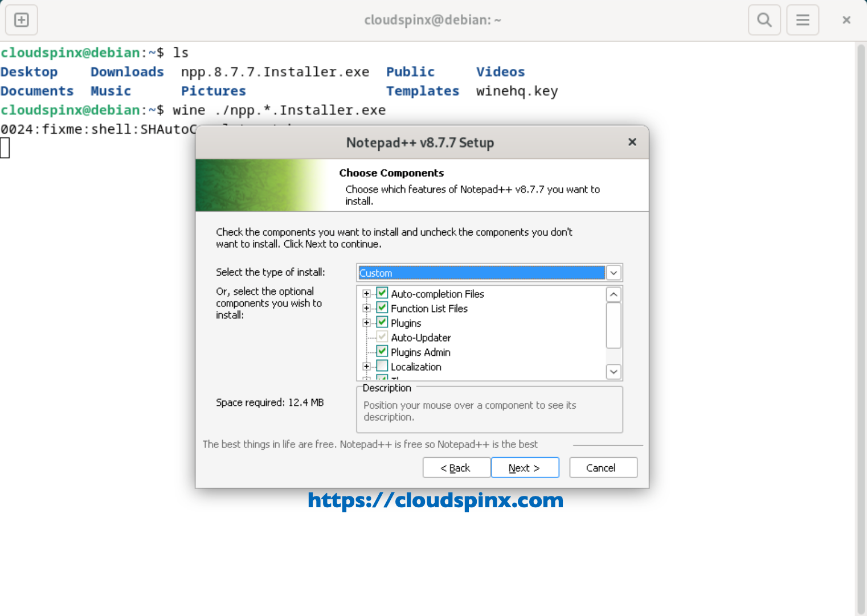Open the install type dropdown showing Custom

(x=614, y=273)
